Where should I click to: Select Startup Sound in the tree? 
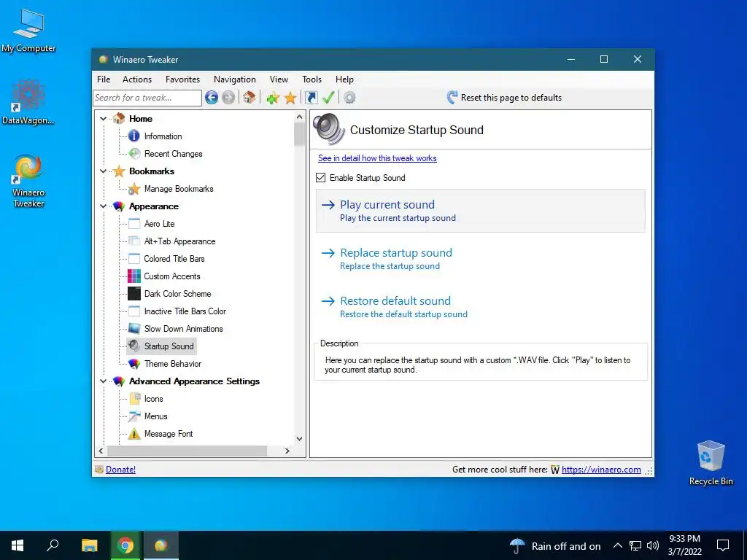pos(169,346)
